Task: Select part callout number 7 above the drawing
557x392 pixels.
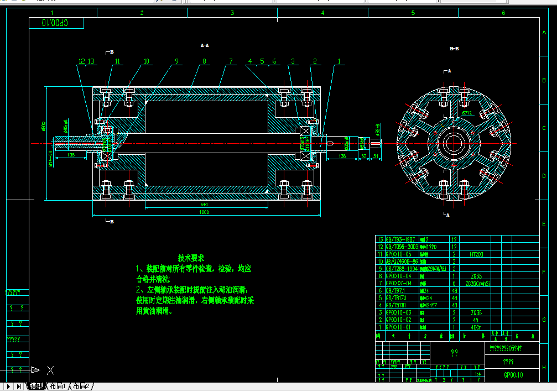Action: pos(231,61)
